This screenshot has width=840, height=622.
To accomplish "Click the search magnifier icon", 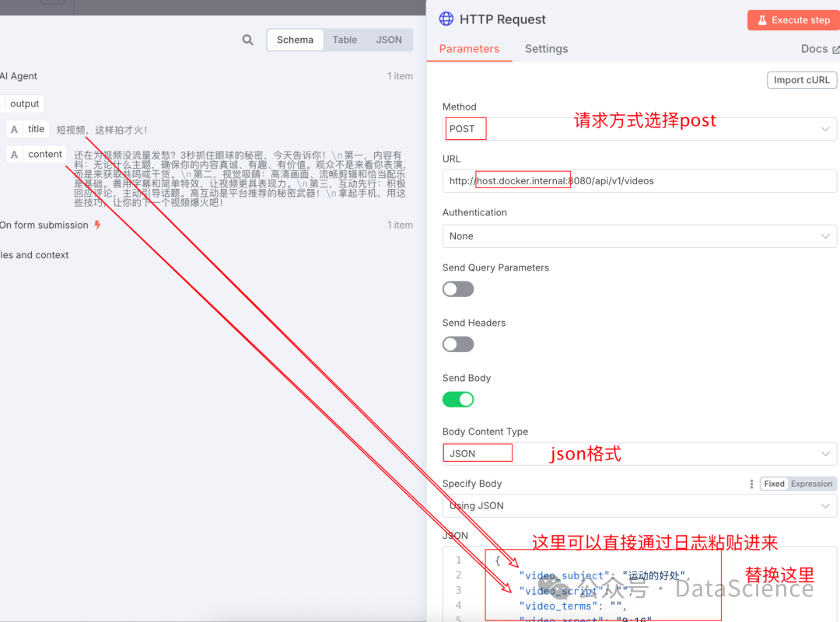I will (247, 40).
